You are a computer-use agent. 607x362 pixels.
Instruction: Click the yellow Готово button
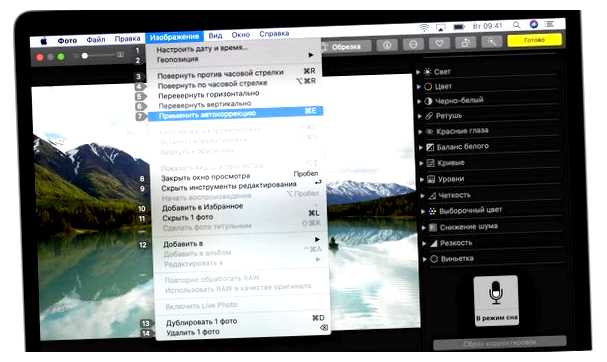(534, 40)
